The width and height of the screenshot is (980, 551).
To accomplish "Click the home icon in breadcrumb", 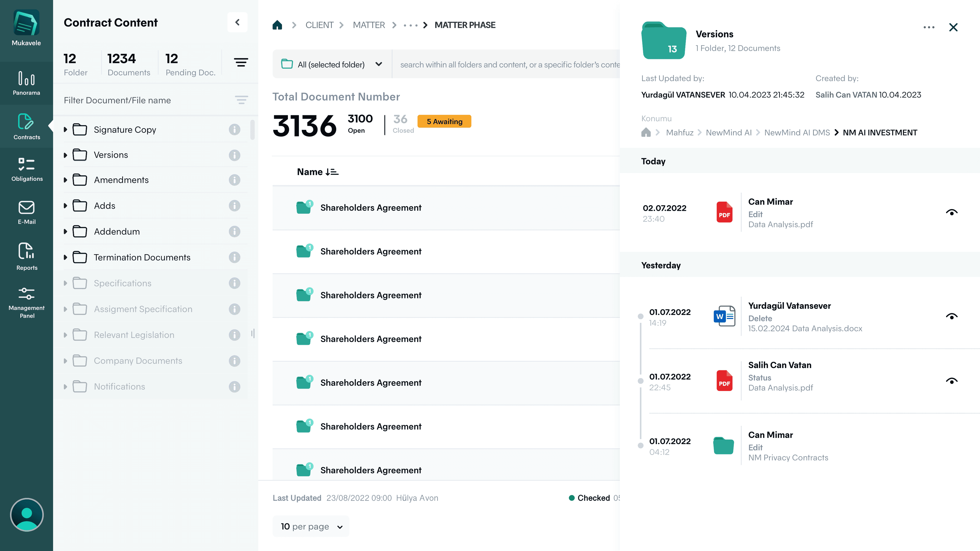I will click(x=277, y=25).
